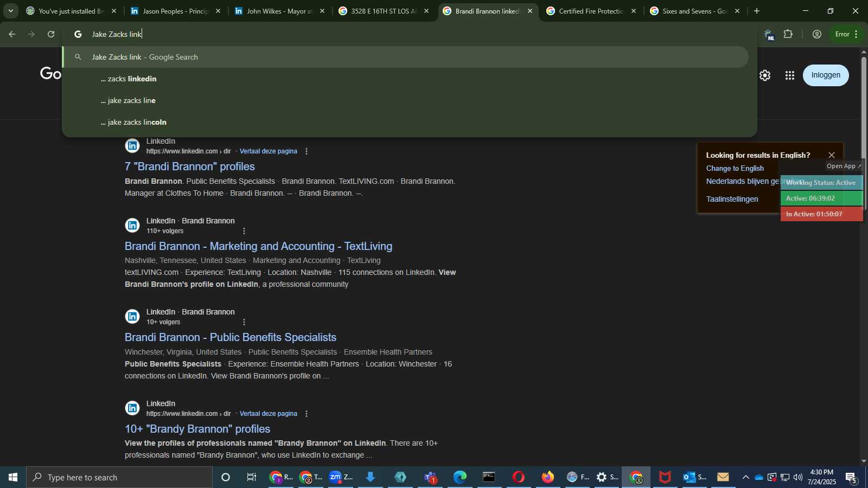Select '... jake zacks line' suggestion

pos(406,100)
